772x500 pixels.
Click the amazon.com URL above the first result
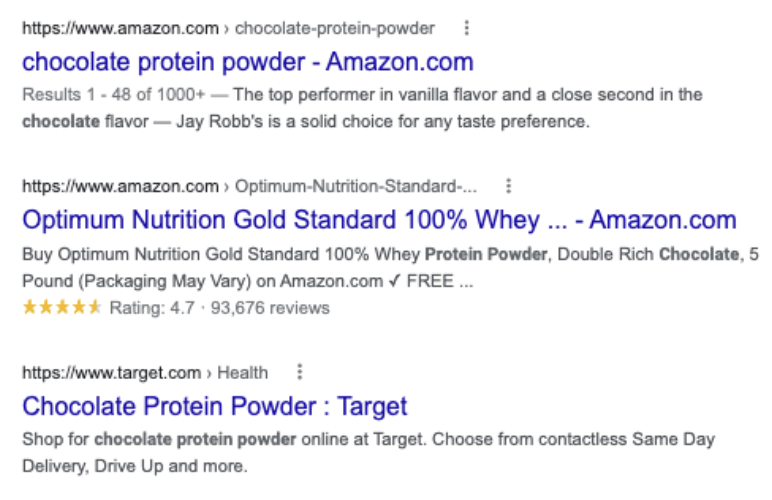120,28
